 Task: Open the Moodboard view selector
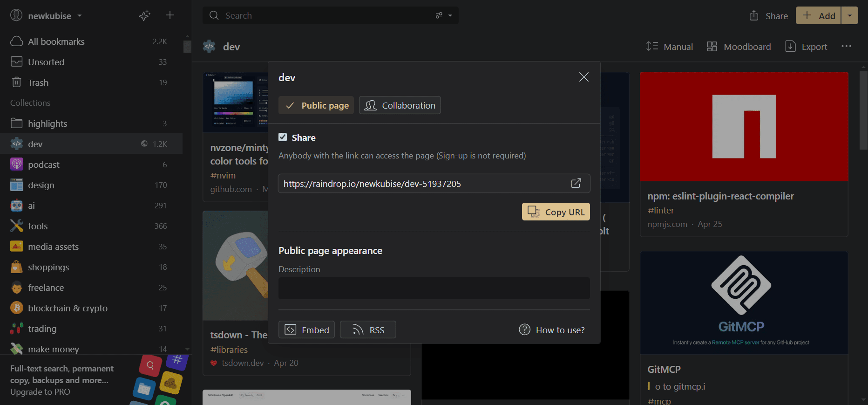click(739, 47)
